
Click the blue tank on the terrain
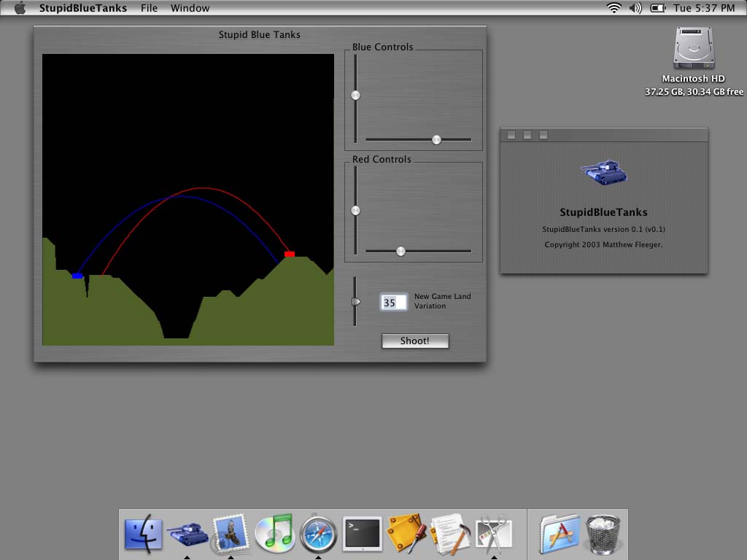coord(77,276)
